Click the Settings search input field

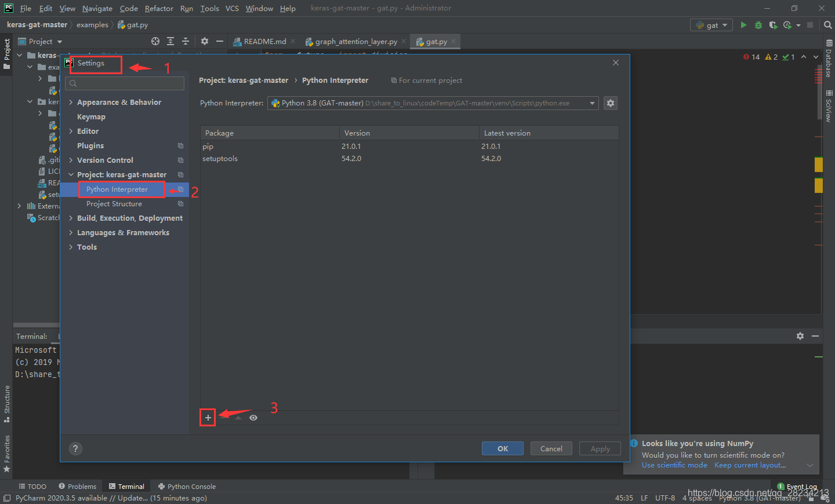(124, 83)
